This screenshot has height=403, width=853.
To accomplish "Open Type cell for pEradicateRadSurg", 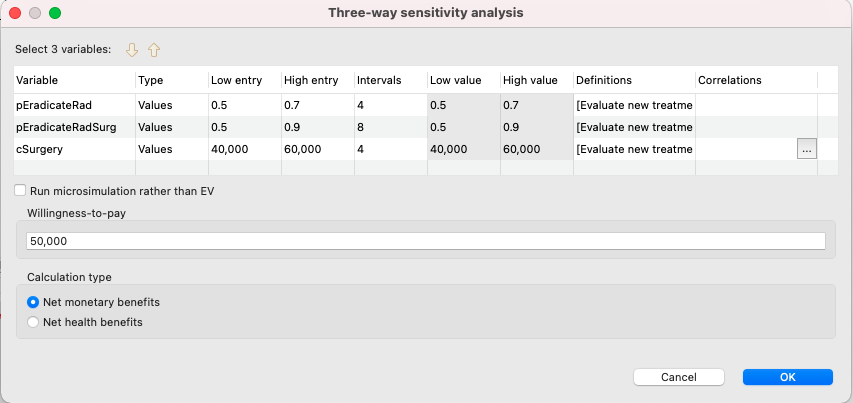I will [171, 127].
